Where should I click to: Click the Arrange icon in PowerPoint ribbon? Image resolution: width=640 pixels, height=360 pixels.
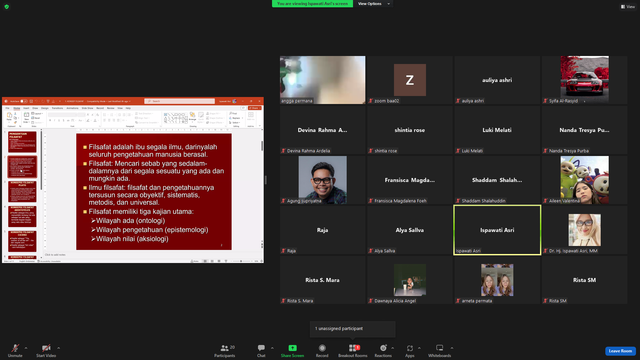(x=192, y=116)
